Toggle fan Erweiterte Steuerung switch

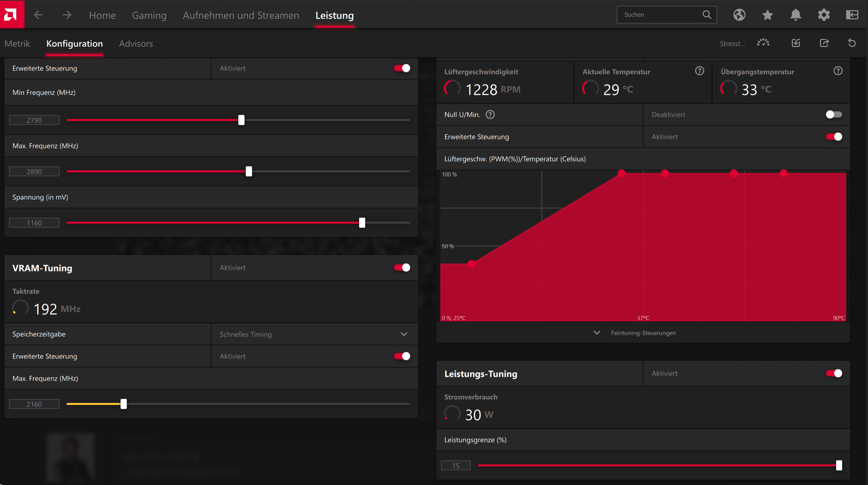coord(834,137)
